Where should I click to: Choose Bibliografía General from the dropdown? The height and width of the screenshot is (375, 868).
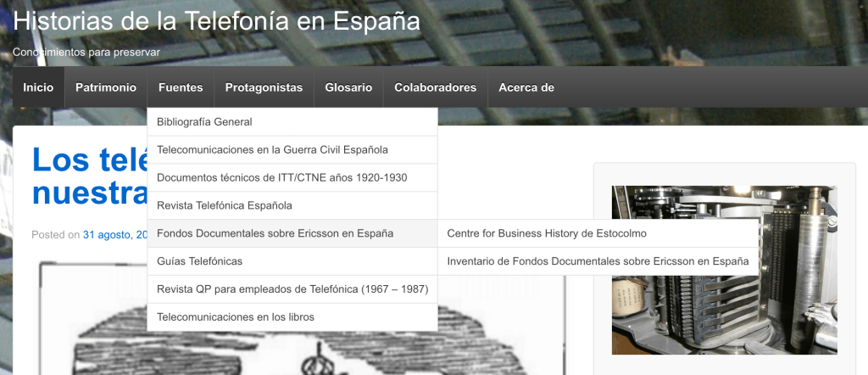coord(204,122)
